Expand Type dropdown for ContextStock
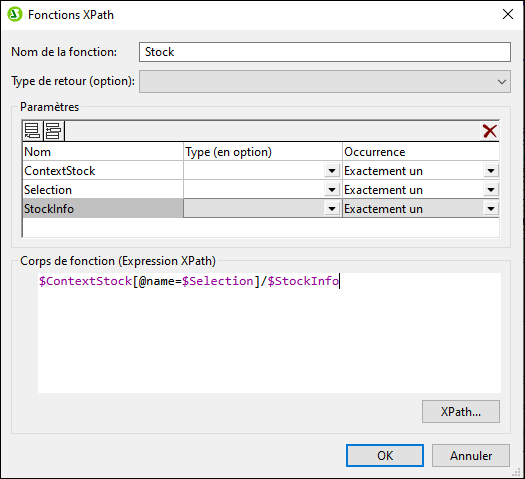This screenshot has width=525, height=479. [x=332, y=171]
